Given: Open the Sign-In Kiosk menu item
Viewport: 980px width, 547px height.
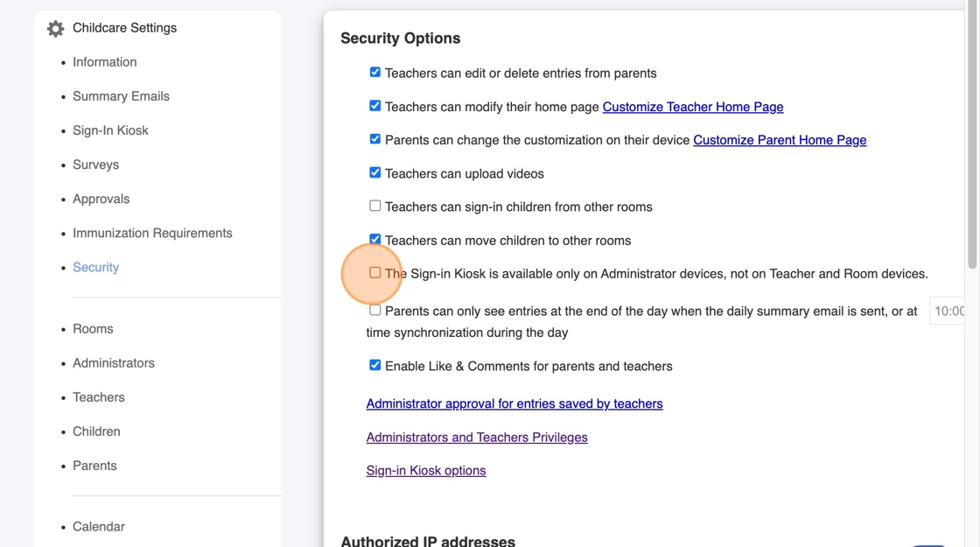Looking at the screenshot, I should coord(110,130).
